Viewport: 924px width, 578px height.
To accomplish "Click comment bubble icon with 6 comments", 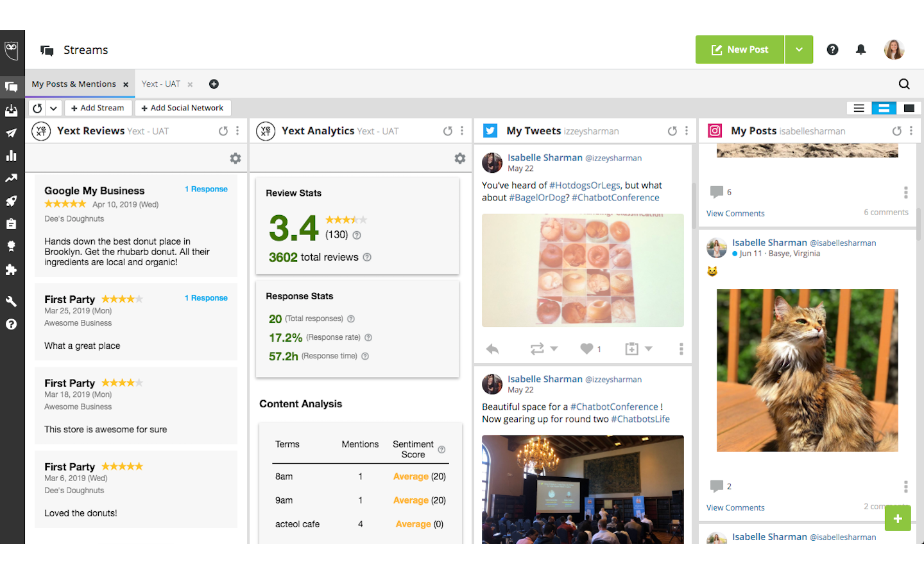I will pyautogui.click(x=717, y=192).
